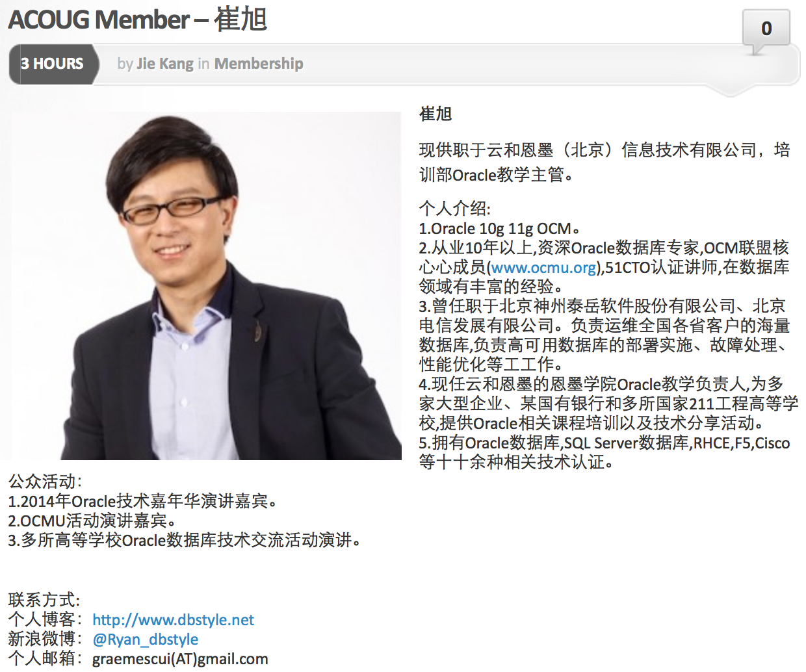
Task: Open author Jie Kang's profile link
Action: (x=164, y=64)
